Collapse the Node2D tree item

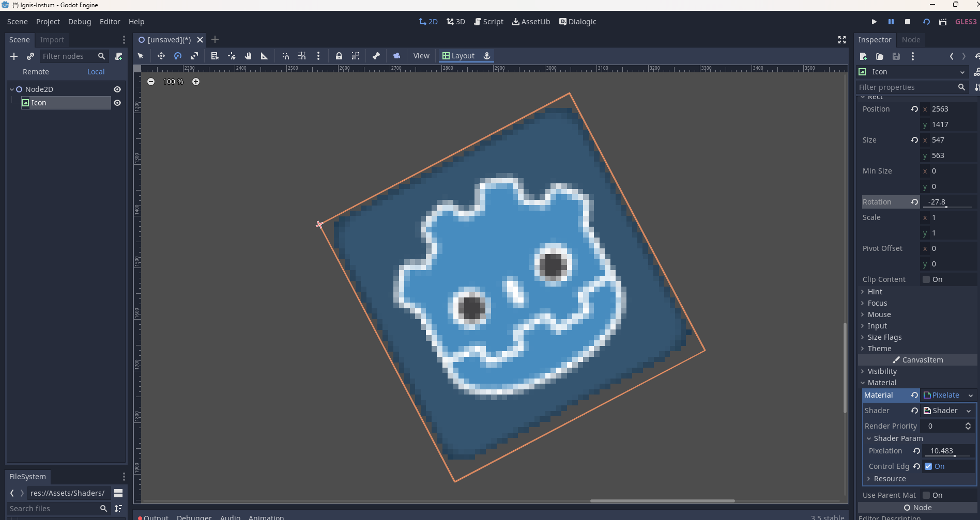pos(12,89)
